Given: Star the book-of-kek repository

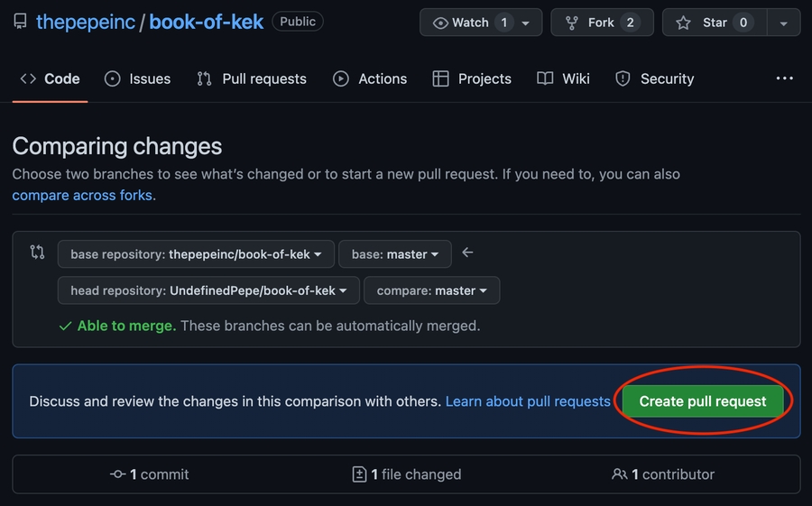Looking at the screenshot, I should pyautogui.click(x=715, y=23).
